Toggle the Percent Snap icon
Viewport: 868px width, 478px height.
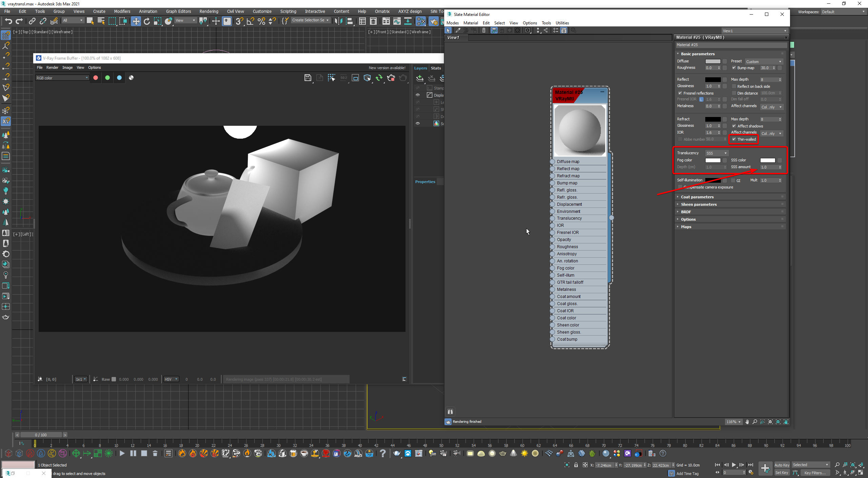click(261, 21)
